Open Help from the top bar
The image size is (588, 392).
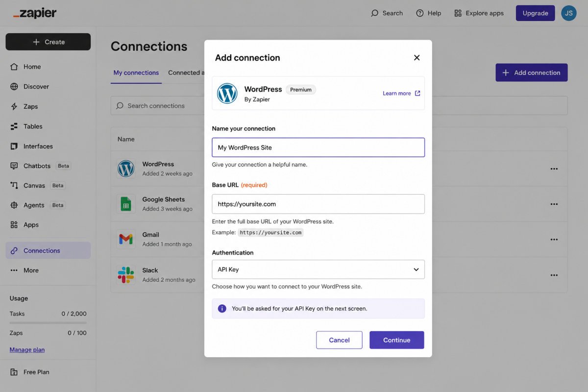pyautogui.click(x=428, y=13)
